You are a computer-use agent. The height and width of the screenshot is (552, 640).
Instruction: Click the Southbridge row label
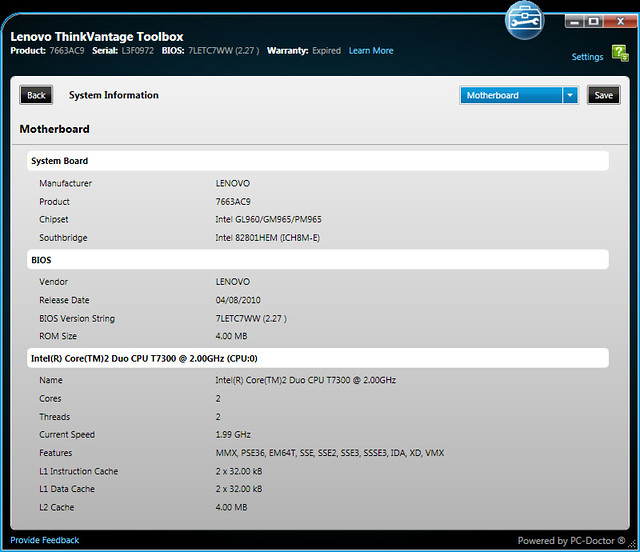pos(63,238)
